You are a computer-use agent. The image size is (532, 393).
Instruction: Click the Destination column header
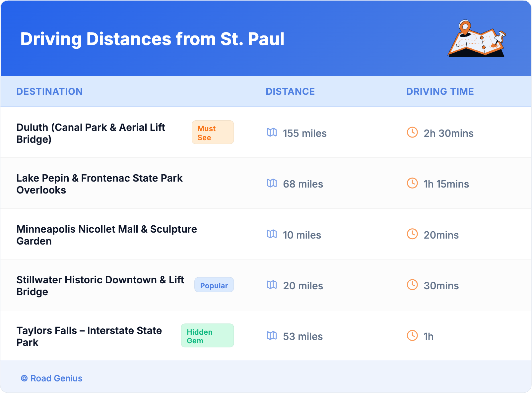tap(49, 91)
